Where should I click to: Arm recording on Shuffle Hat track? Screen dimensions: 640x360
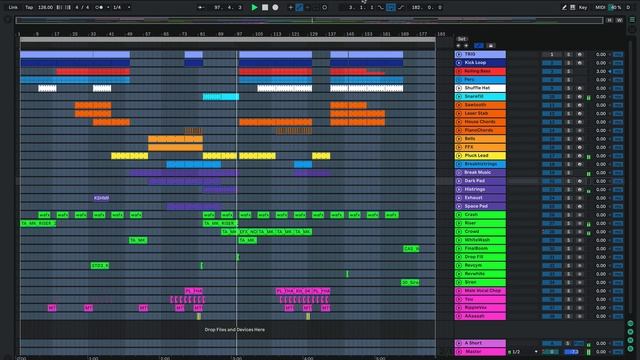tap(579, 88)
